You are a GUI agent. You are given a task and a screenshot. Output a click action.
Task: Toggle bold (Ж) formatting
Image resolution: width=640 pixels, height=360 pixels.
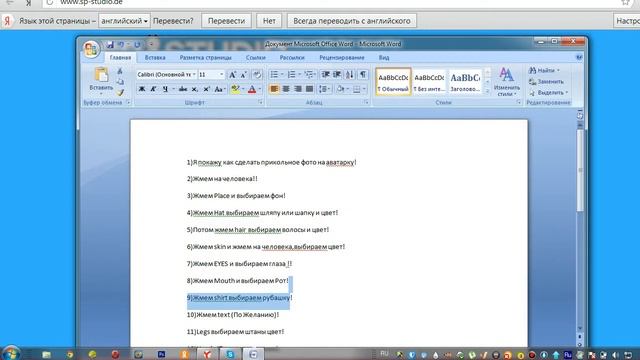142,89
